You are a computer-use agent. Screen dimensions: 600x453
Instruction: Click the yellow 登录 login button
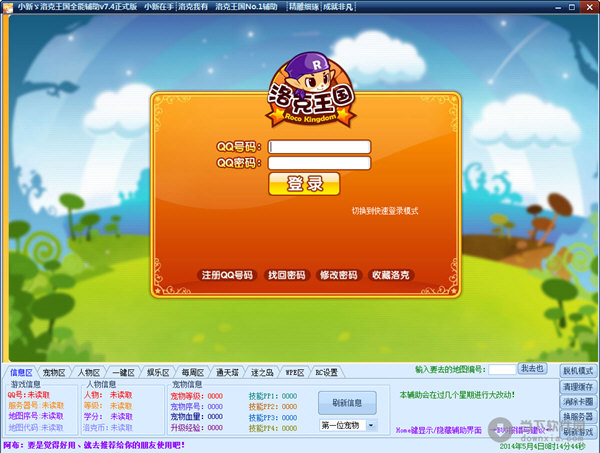click(304, 184)
